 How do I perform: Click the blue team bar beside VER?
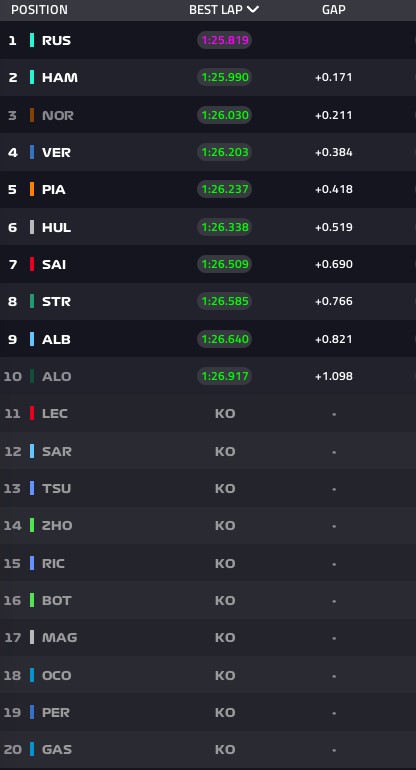(x=32, y=152)
